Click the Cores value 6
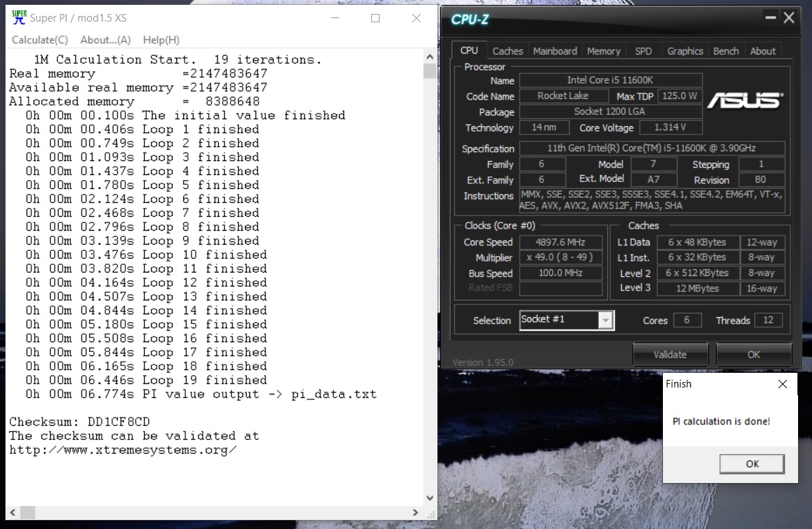Image resolution: width=812 pixels, height=529 pixels. 687,320
